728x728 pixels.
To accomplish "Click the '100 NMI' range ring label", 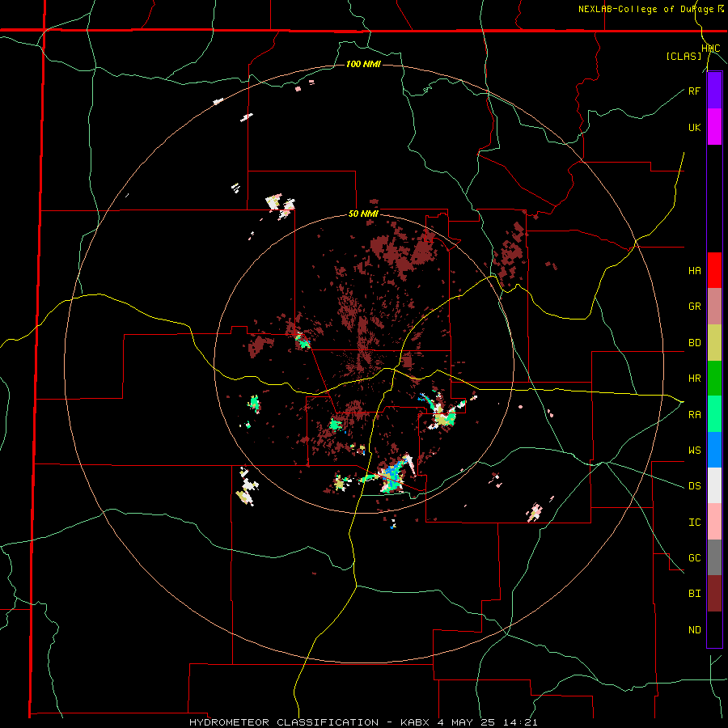I will click(x=363, y=64).
